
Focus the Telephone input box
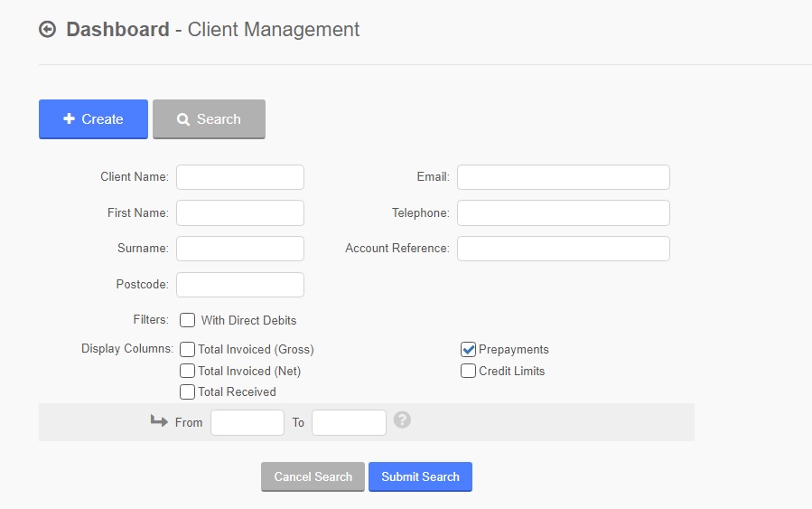coord(564,213)
